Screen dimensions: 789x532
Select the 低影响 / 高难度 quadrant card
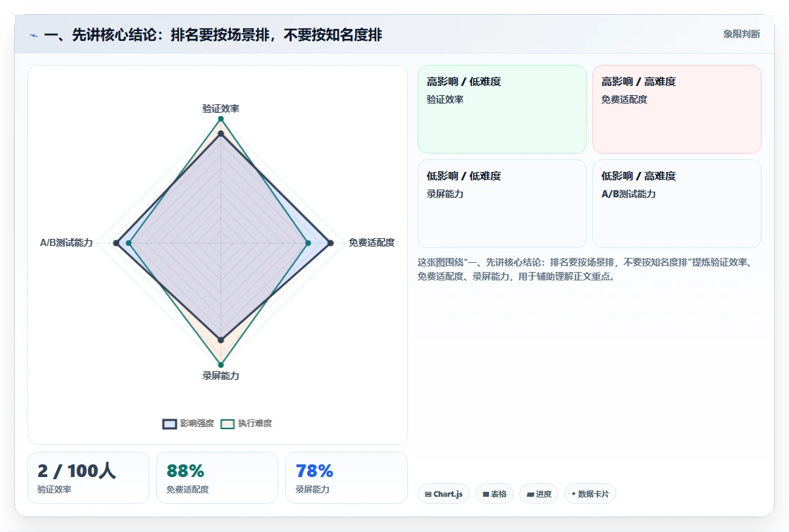click(x=677, y=204)
